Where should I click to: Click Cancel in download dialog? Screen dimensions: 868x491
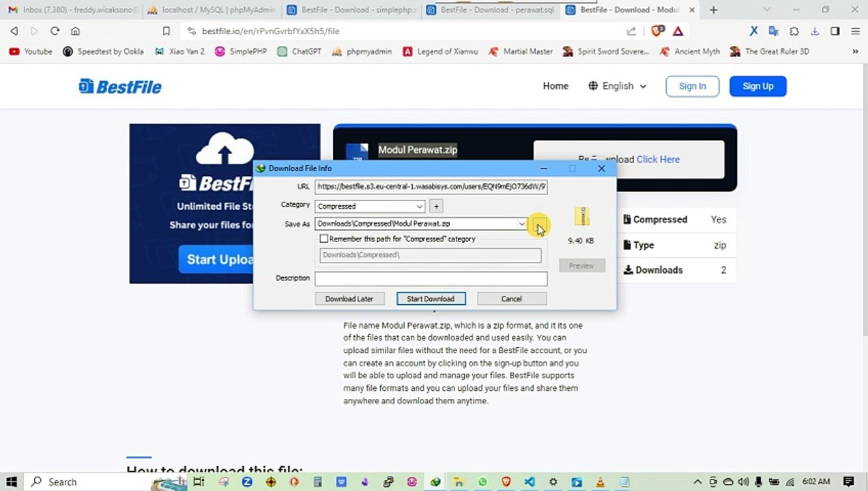pyautogui.click(x=512, y=299)
